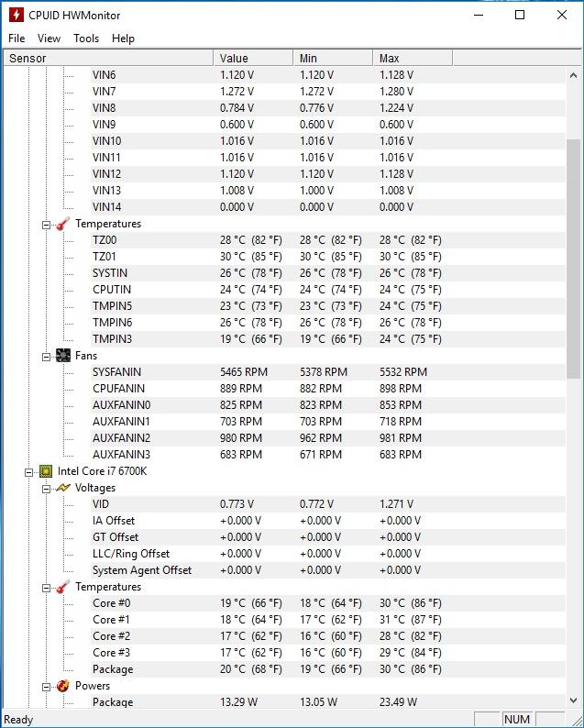Select the CPUFANIN fan row

click(x=118, y=389)
